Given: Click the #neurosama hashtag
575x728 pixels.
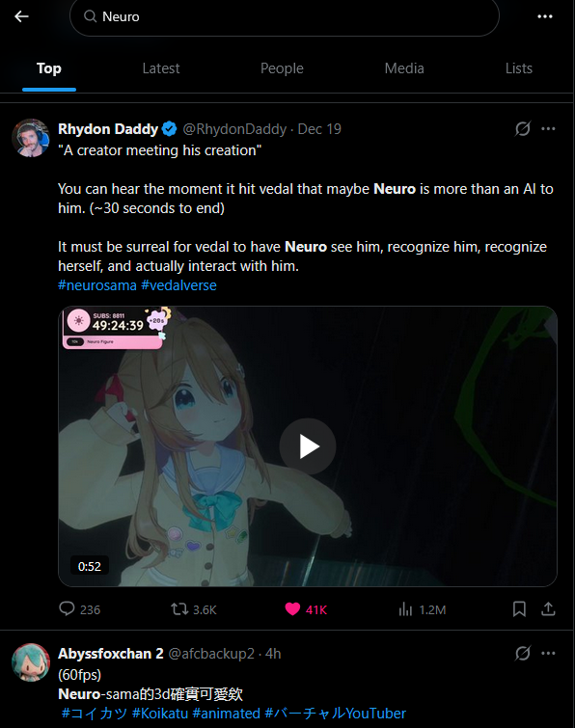Looking at the screenshot, I should point(97,285).
